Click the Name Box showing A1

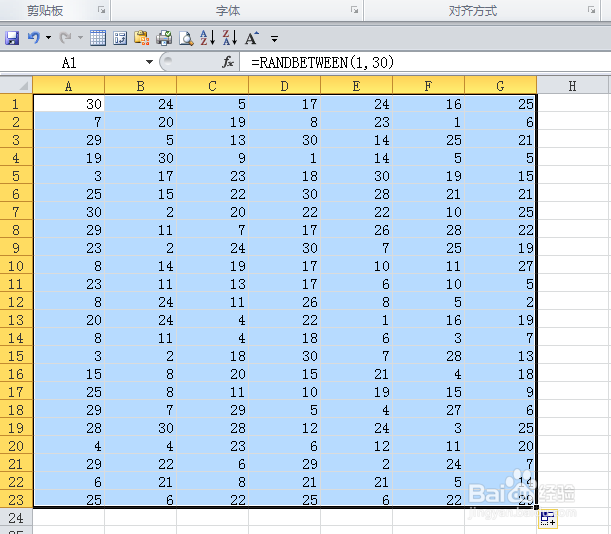(x=71, y=62)
